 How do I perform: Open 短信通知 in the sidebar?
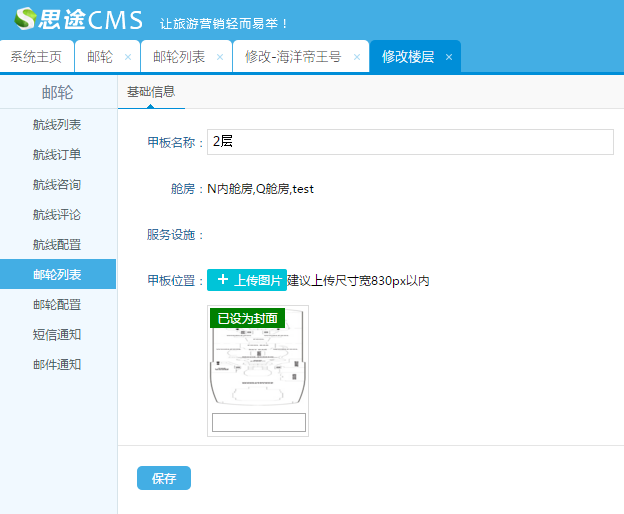click(x=57, y=334)
